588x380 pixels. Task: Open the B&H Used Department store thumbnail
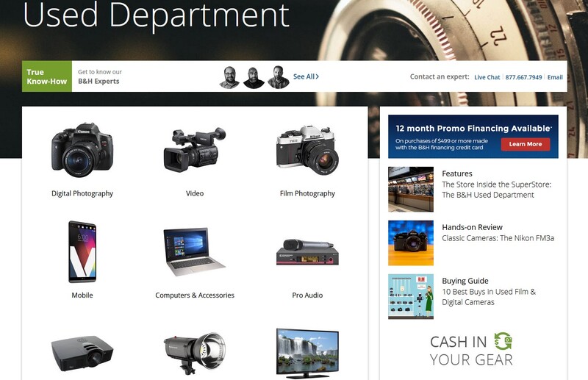click(x=411, y=190)
